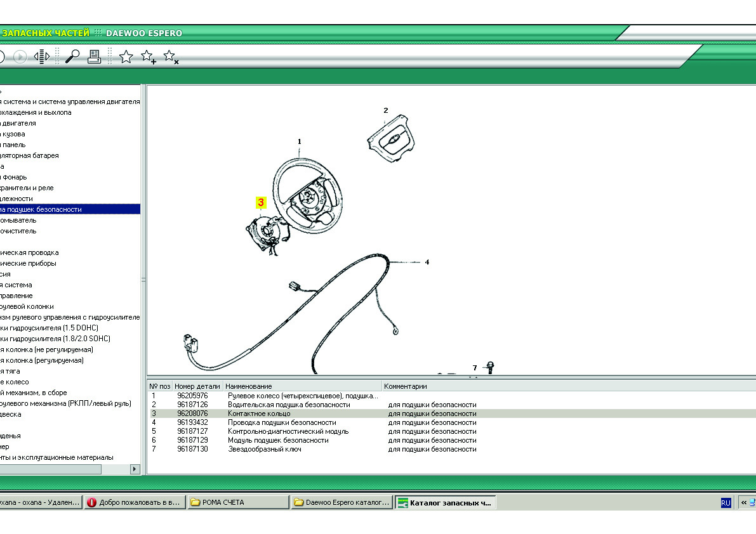This screenshot has height=534, width=756.
Task: Click the add to favorites star-plus icon
Action: (x=148, y=57)
